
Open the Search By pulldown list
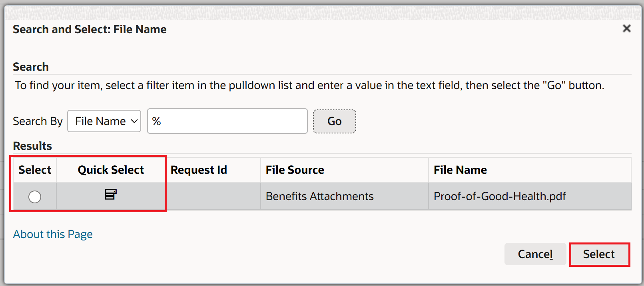pyautogui.click(x=104, y=121)
